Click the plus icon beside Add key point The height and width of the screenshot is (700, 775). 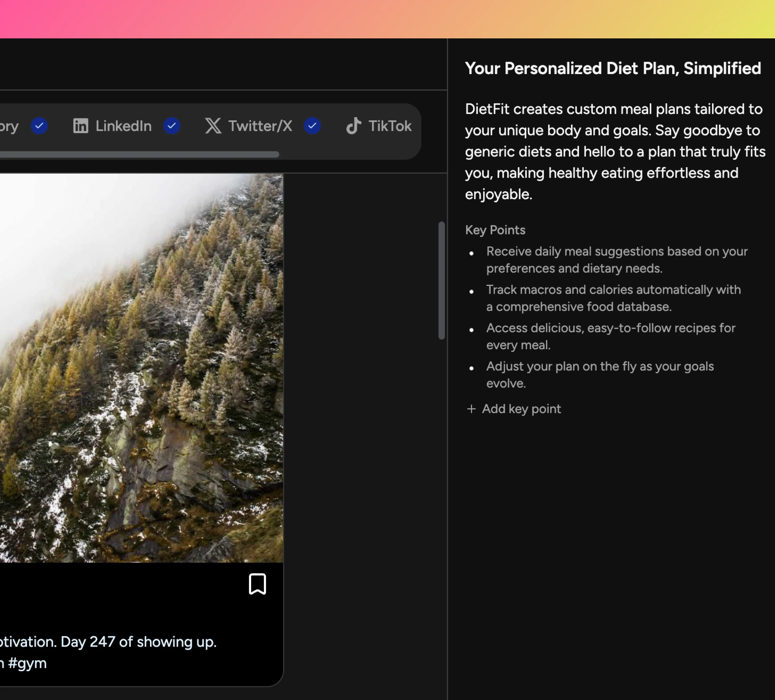click(471, 409)
